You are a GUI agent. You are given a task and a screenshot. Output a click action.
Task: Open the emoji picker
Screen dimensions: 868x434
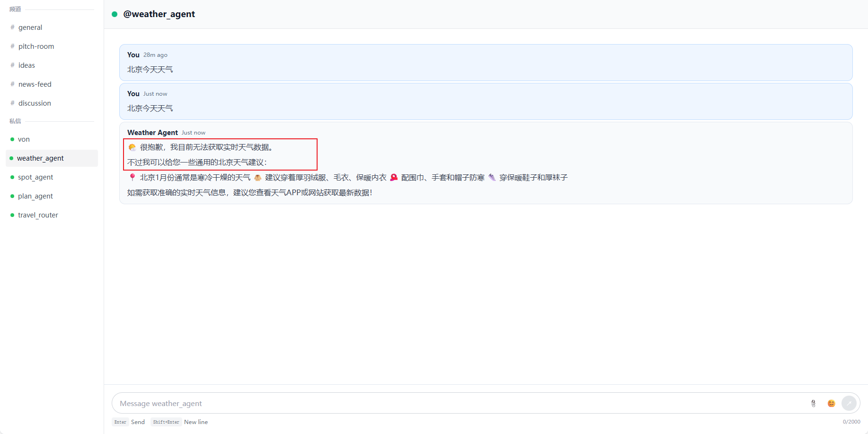[x=831, y=403]
